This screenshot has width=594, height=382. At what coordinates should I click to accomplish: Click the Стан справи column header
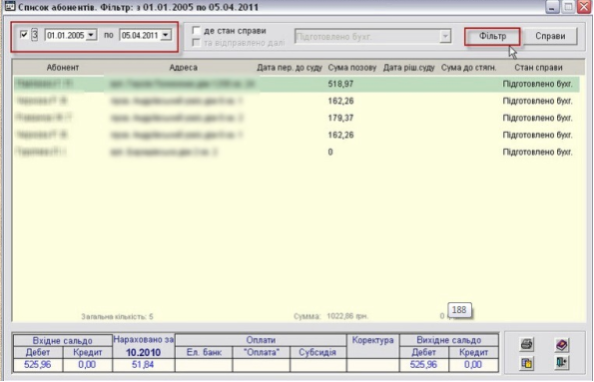pos(538,67)
